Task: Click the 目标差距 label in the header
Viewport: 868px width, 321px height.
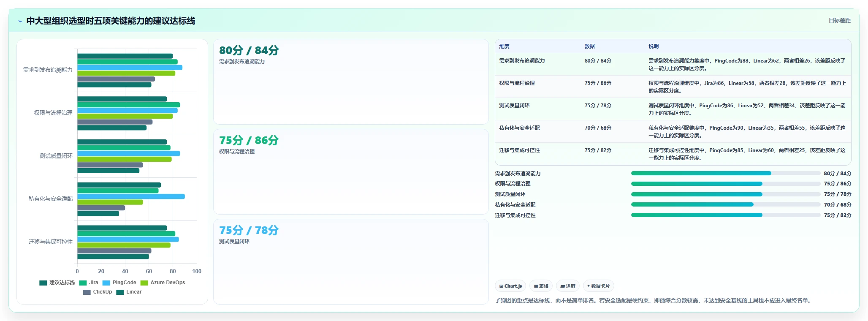Action: click(839, 20)
